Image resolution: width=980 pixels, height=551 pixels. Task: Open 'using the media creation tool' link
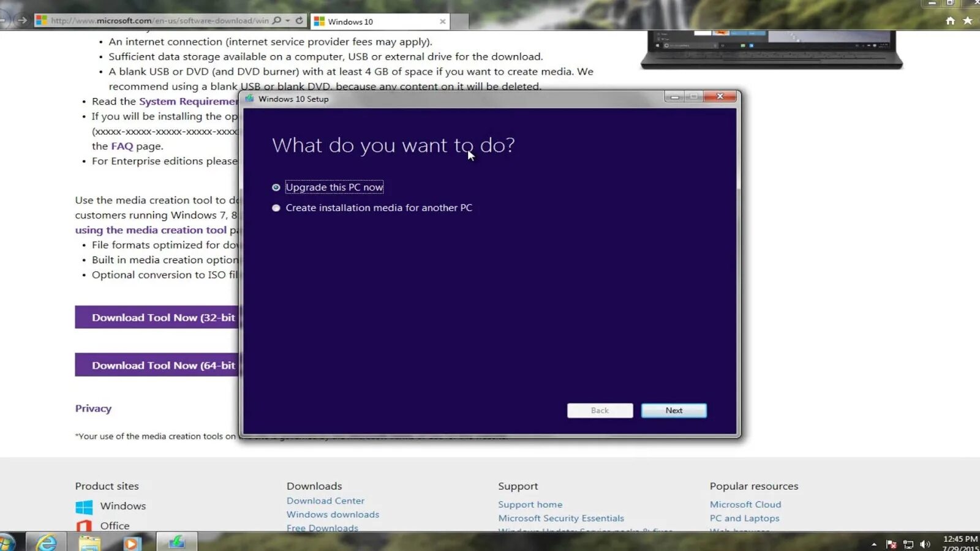click(x=151, y=230)
